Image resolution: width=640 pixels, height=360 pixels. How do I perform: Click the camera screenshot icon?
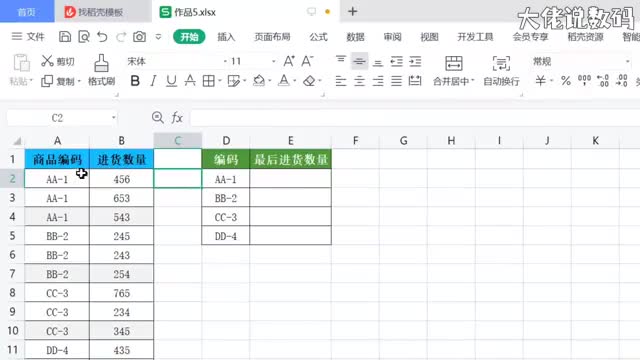coord(139,37)
